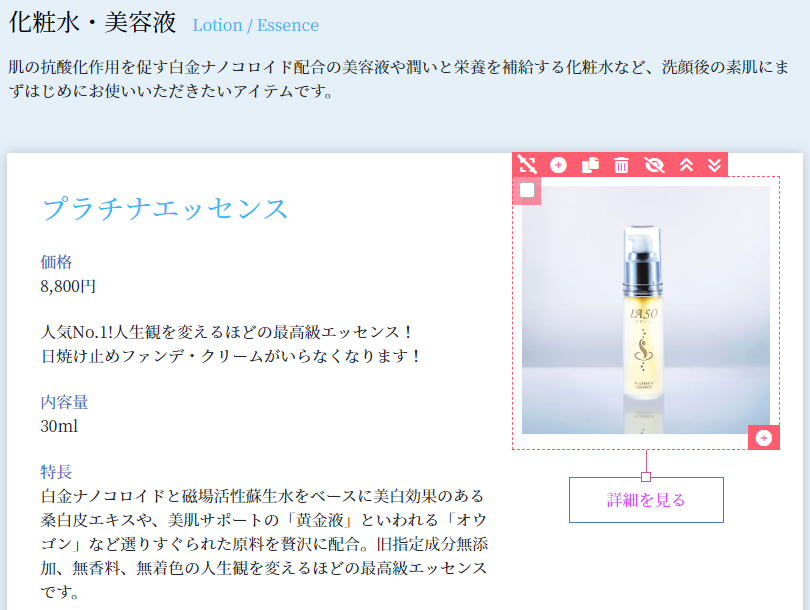Click the 詳細を見る button
This screenshot has height=610, width=810.
[x=646, y=499]
